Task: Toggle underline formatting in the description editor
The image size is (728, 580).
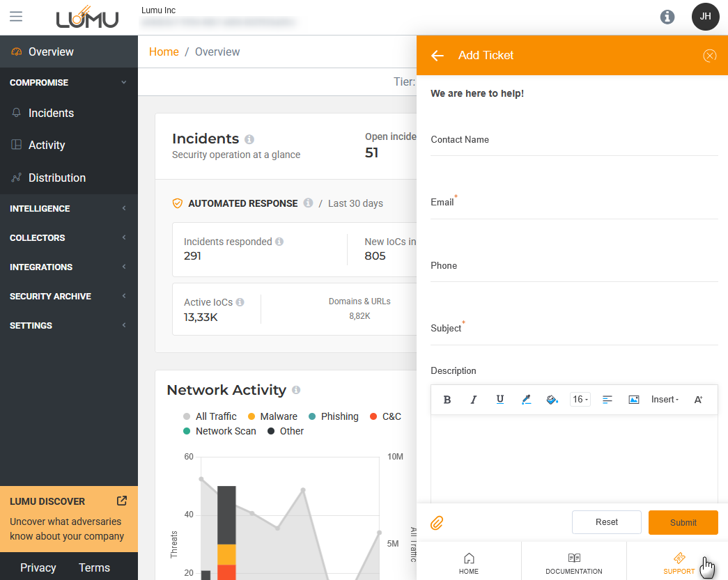Action: [x=500, y=400]
